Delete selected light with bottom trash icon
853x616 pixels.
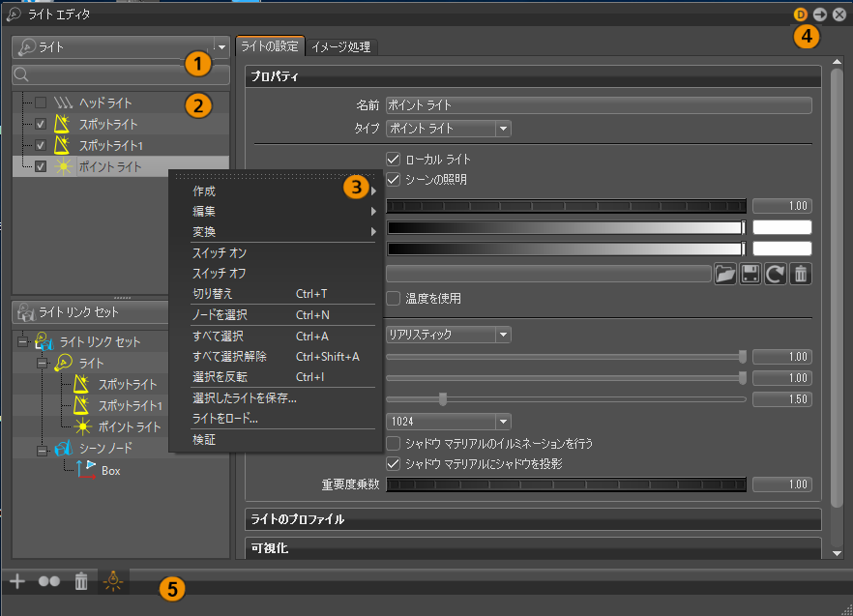point(81,581)
